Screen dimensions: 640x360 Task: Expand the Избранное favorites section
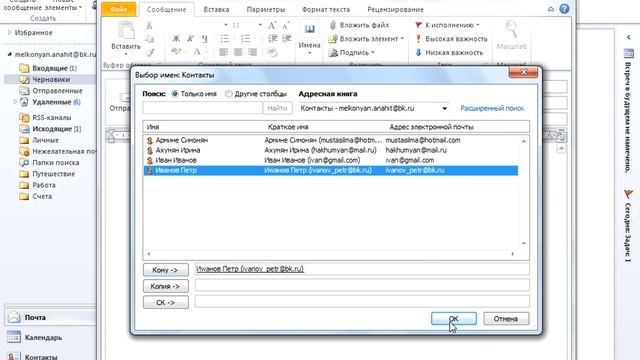point(9,32)
